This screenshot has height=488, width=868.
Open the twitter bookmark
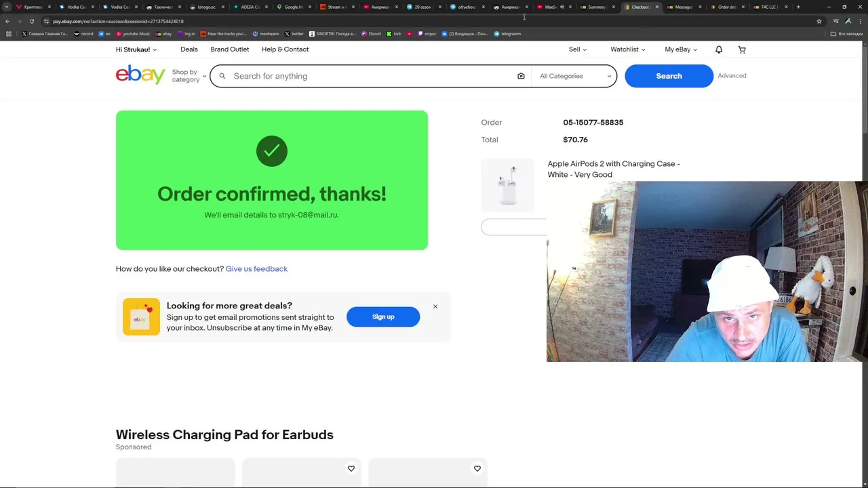(x=294, y=34)
